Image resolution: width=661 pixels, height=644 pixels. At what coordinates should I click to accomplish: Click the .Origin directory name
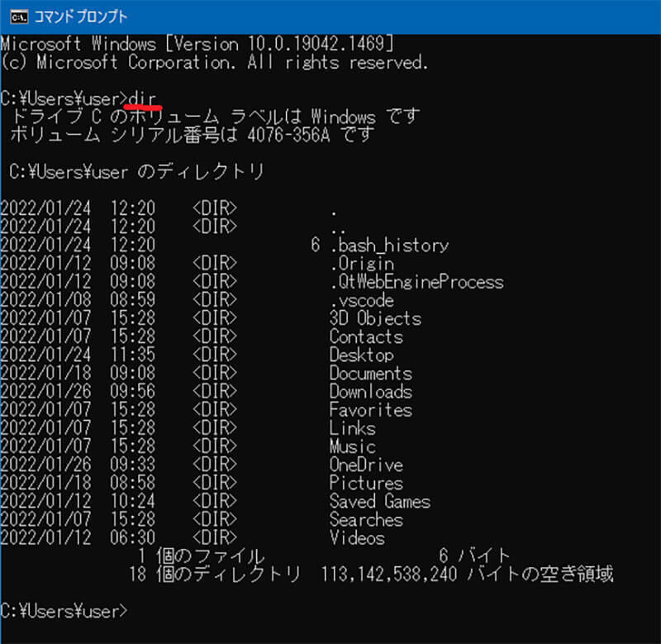362,264
